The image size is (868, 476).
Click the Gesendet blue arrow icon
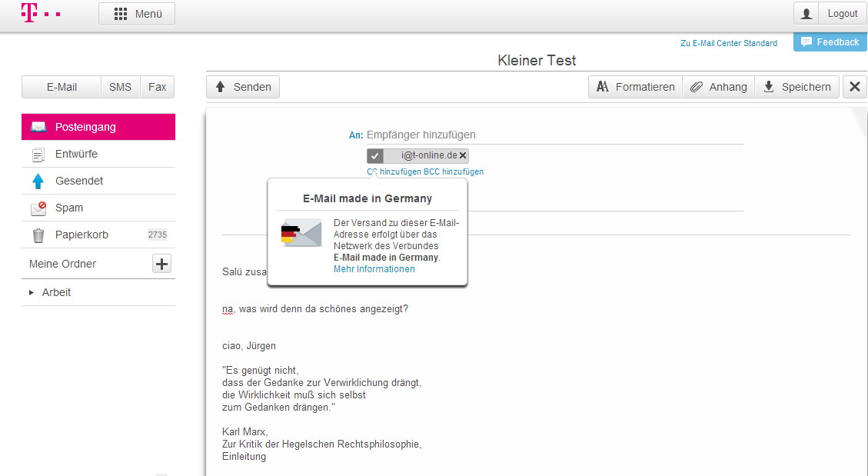(38, 180)
